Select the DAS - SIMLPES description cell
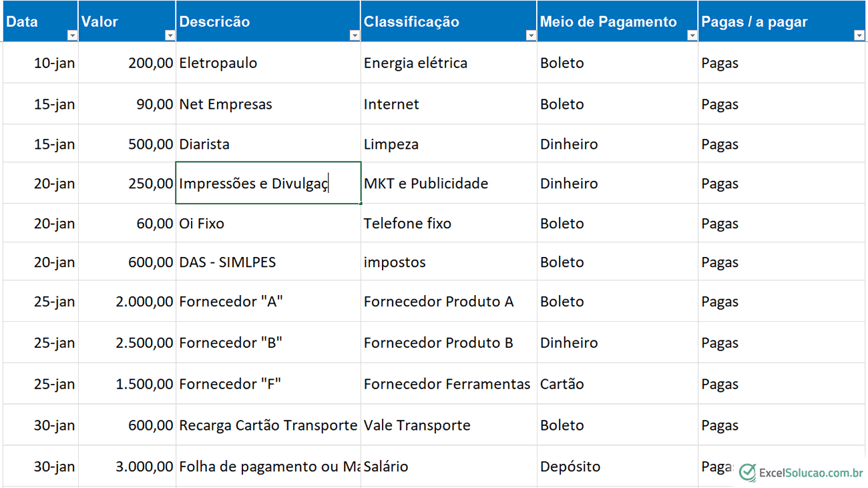The height and width of the screenshot is (488, 868). point(268,262)
